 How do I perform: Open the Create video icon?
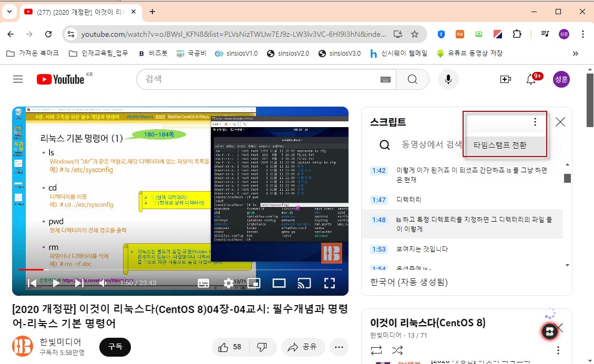[x=505, y=79]
